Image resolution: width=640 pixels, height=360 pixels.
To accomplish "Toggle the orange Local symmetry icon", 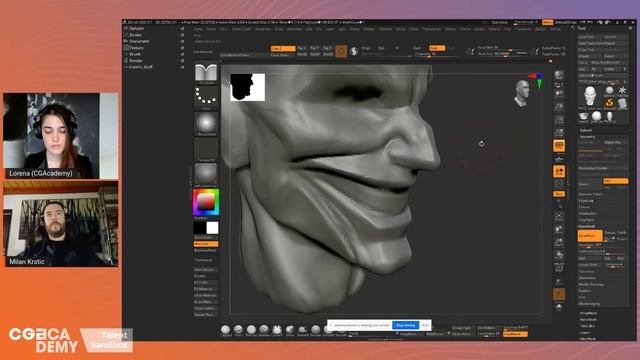I will pos(559,172).
